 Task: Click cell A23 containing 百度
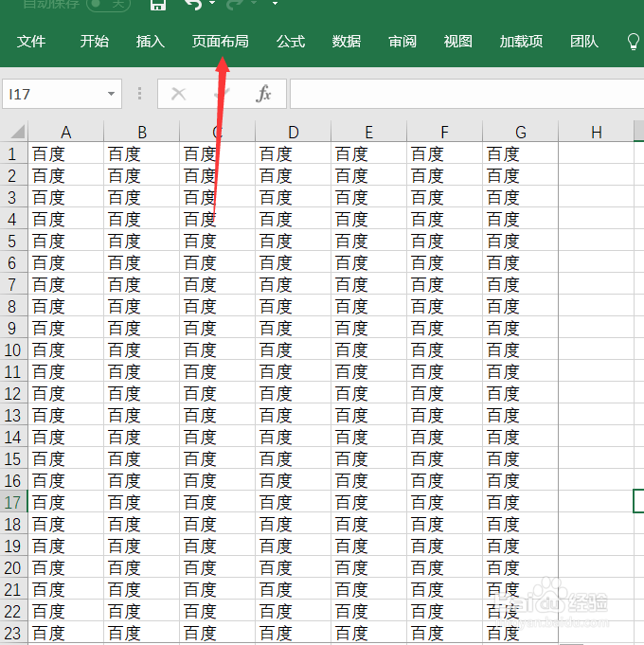pyautogui.click(x=65, y=634)
